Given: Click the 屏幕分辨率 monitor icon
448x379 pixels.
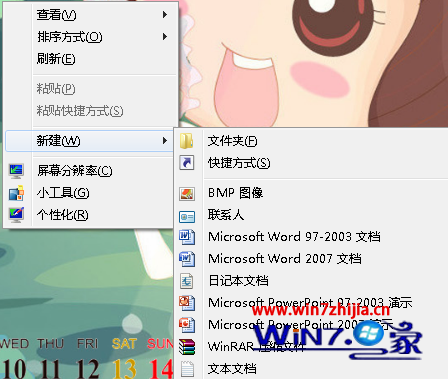Looking at the screenshot, I should click(x=16, y=171).
